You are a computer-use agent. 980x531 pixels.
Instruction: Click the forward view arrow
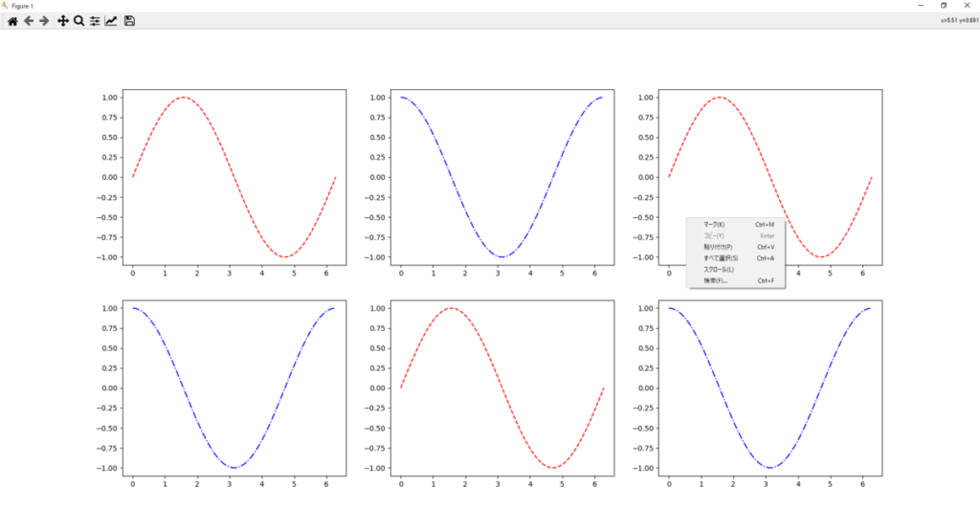(44, 21)
